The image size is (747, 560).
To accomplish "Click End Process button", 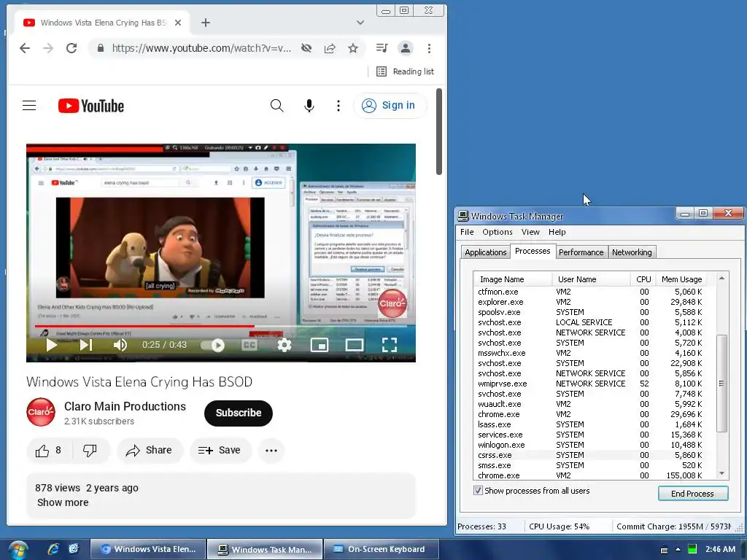I will 693,494.
